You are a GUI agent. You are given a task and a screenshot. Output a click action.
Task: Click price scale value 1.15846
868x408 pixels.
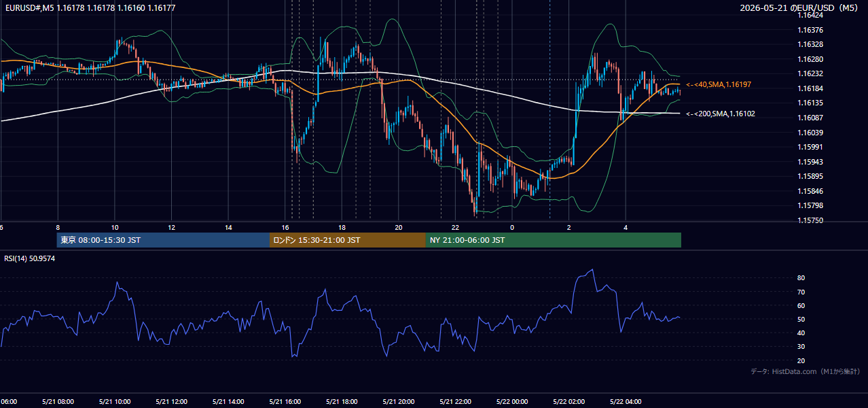(810, 191)
